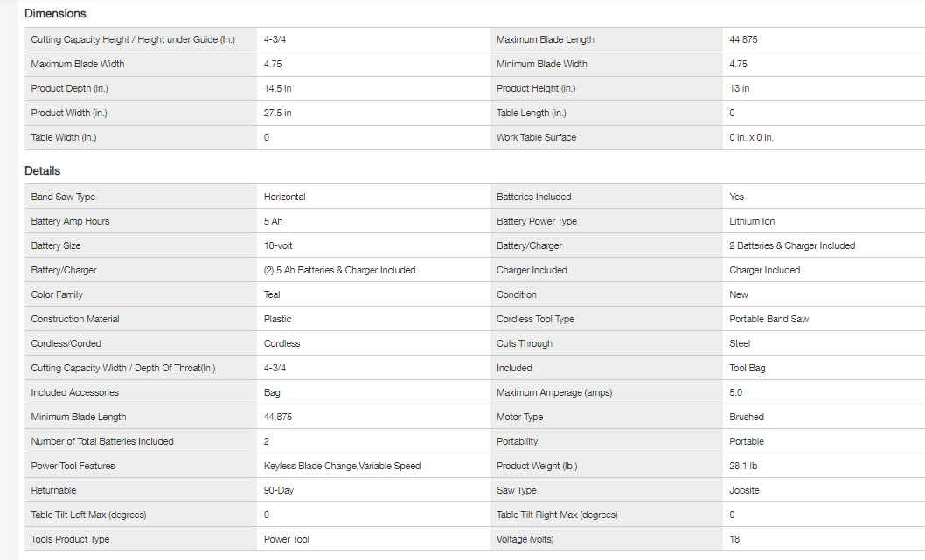The height and width of the screenshot is (560, 925).
Task: Select the Product Weight value 28.1 lb
Action: tap(745, 466)
